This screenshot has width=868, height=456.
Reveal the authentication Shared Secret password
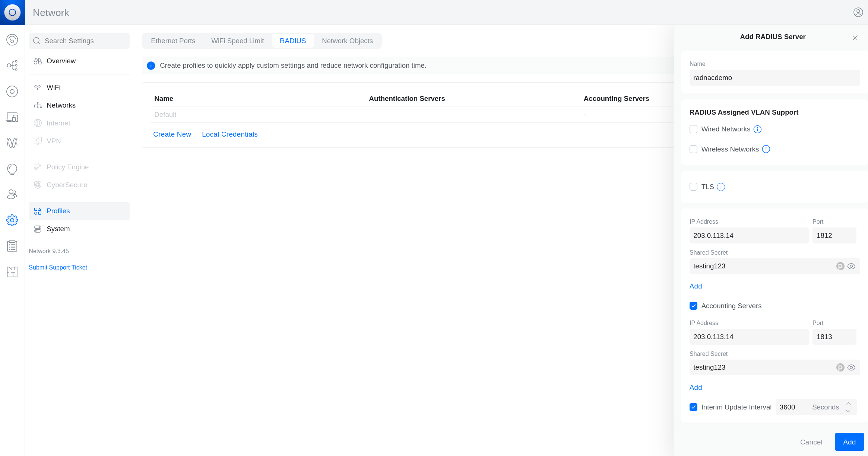[852, 266]
